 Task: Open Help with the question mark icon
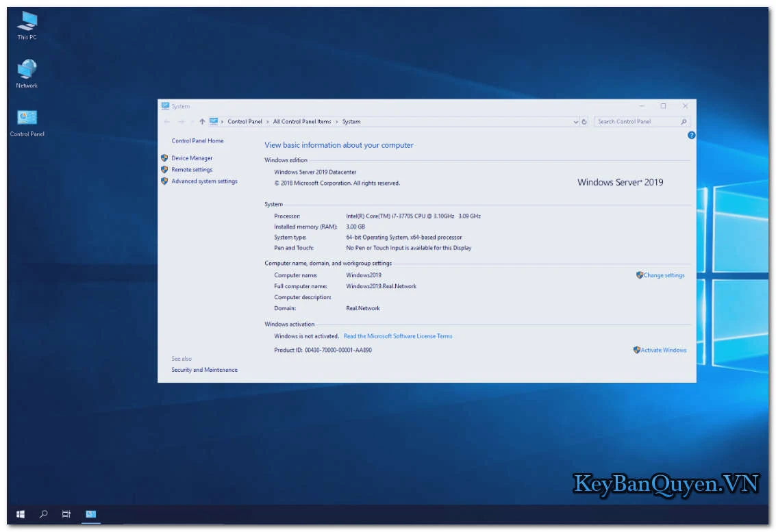click(691, 135)
